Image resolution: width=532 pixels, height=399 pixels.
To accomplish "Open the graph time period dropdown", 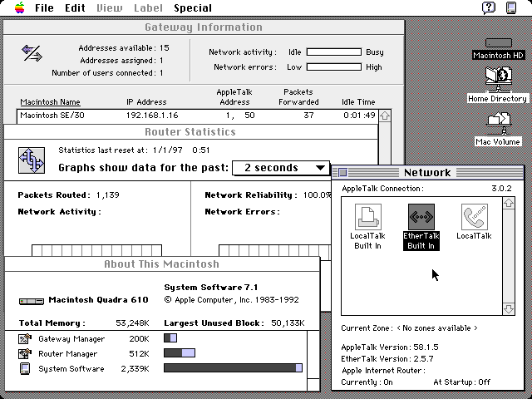I will [x=281, y=168].
